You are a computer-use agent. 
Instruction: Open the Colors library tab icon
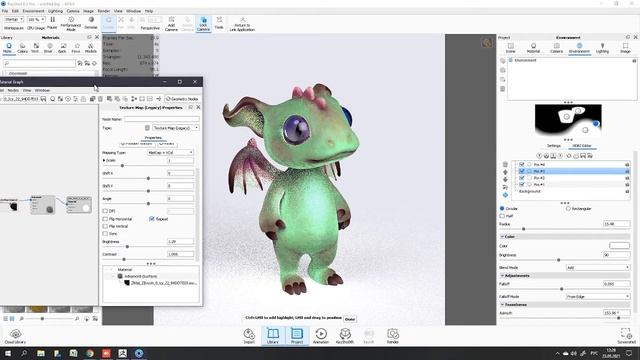[22, 48]
